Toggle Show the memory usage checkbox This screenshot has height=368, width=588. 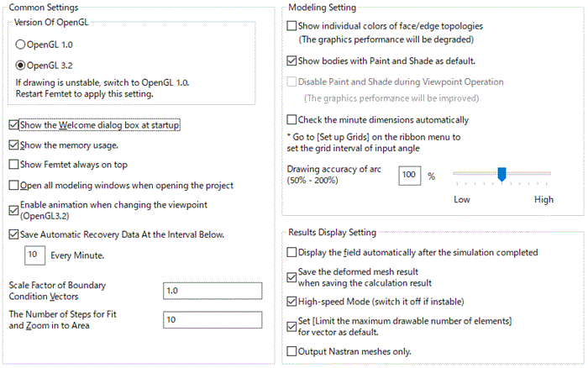tap(13, 145)
